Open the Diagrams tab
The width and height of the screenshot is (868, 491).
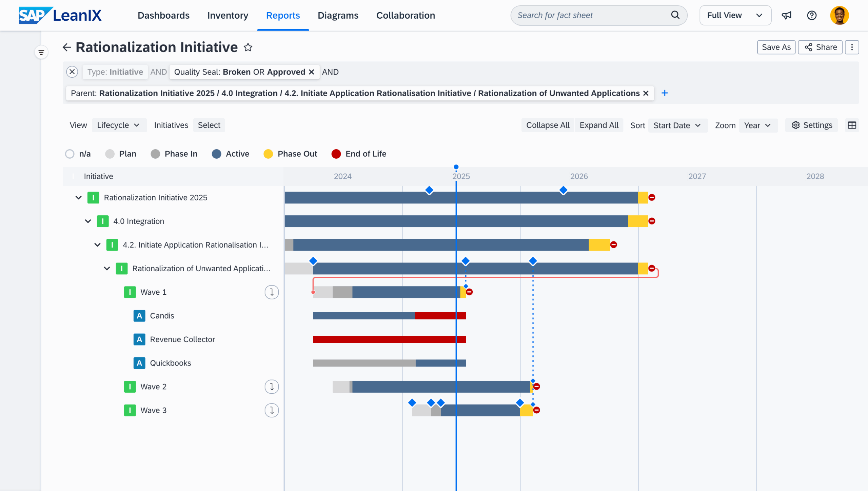338,15
